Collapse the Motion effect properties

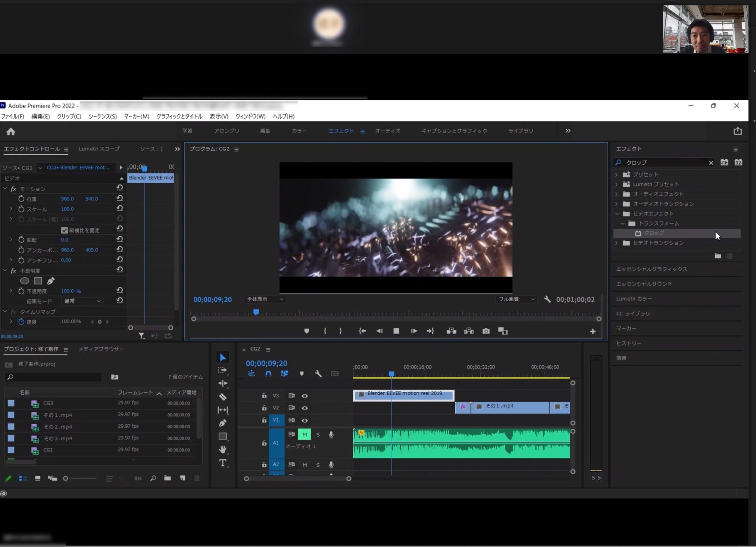(x=5, y=189)
